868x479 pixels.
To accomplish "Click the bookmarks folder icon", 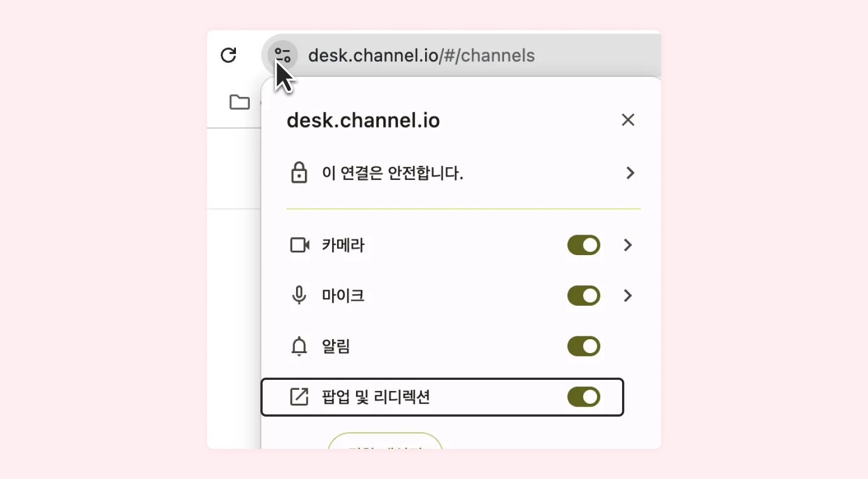I will click(239, 102).
